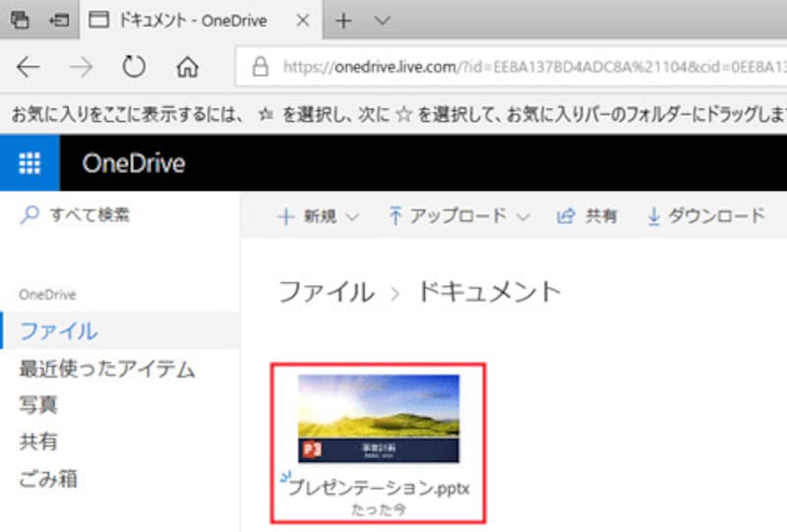This screenshot has width=787, height=532.
Task: Open a new tab with plus icon
Action: click(343, 21)
